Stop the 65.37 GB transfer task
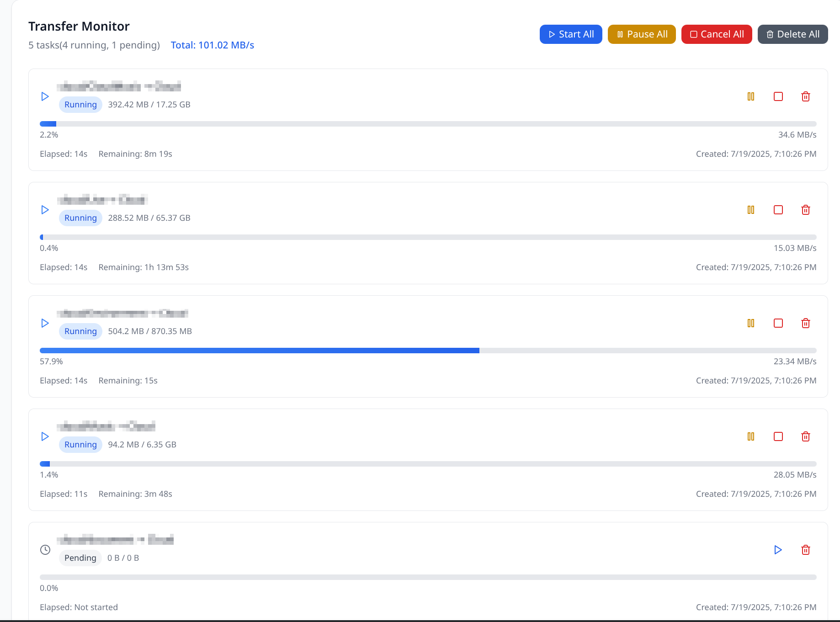This screenshot has width=840, height=622. [x=778, y=210]
